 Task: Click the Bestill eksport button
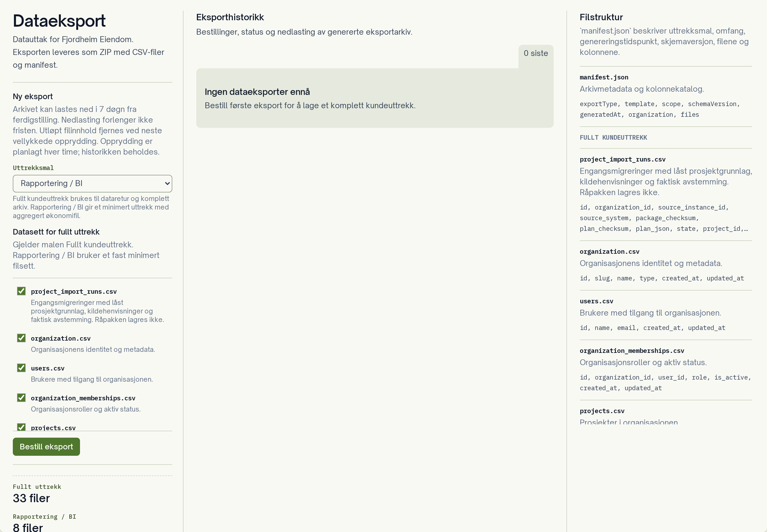46,447
